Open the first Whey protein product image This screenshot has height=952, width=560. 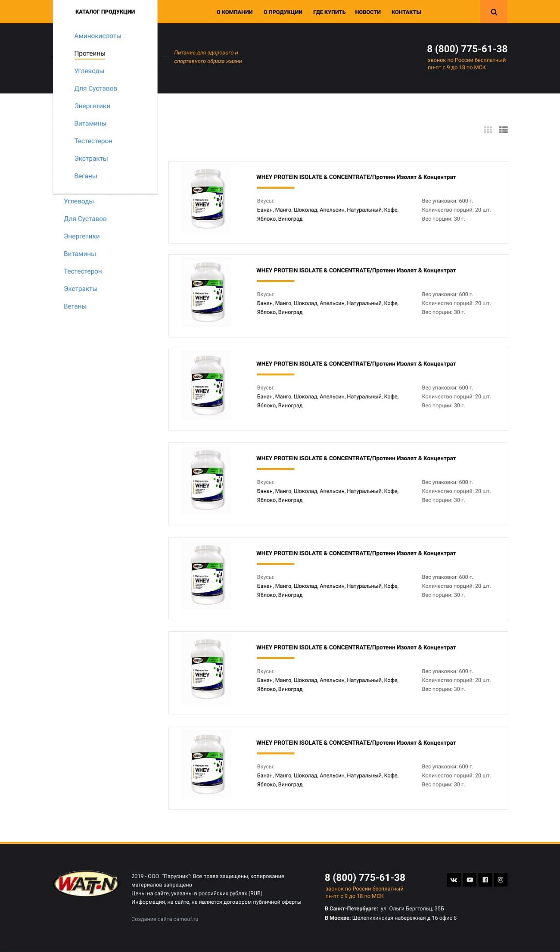pyautogui.click(x=207, y=198)
